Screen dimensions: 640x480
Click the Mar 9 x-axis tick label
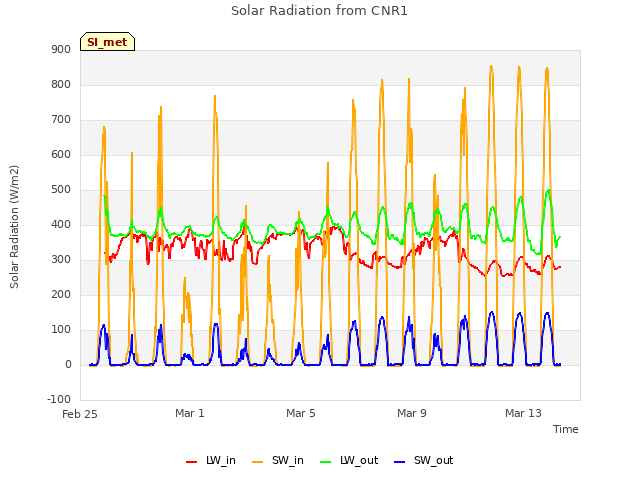coord(411,413)
